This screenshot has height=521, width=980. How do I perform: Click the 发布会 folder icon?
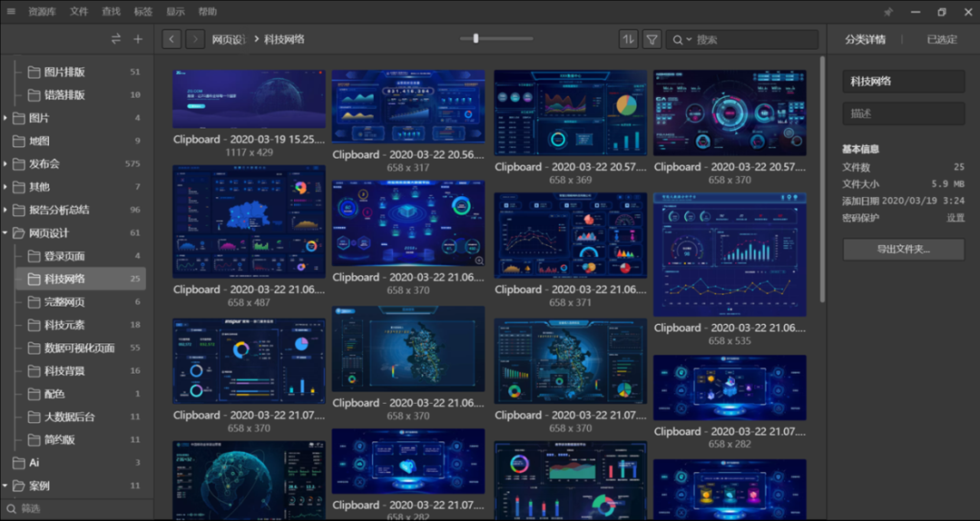pyautogui.click(x=19, y=164)
